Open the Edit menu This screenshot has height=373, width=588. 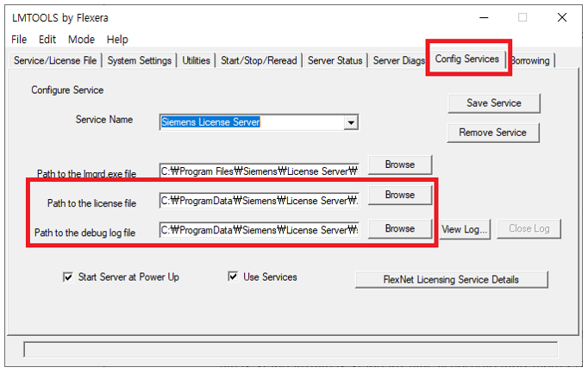47,40
